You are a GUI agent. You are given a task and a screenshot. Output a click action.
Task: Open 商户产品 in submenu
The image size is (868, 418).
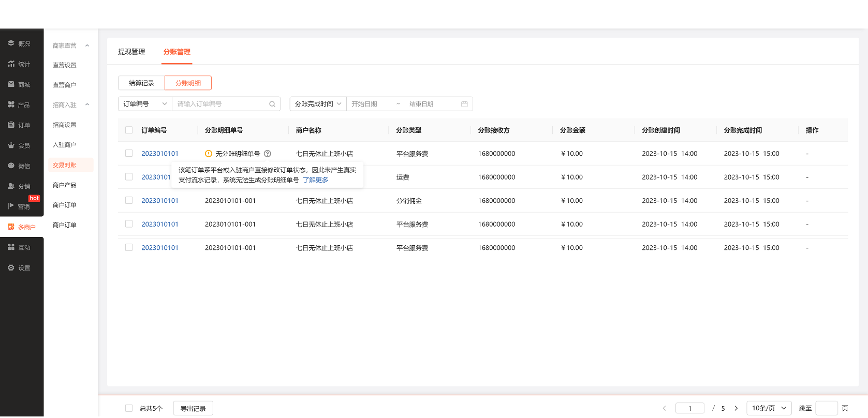[x=65, y=185]
